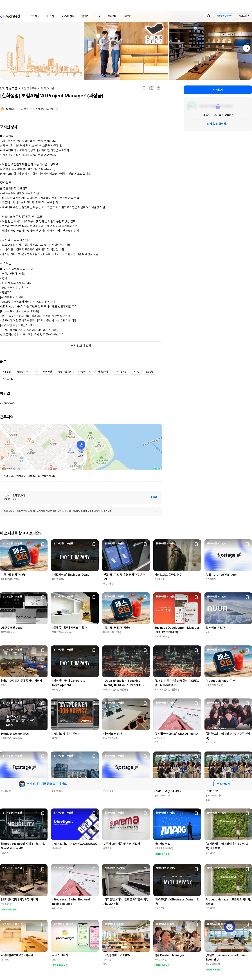Image resolution: width=252 pixels, height=980 pixels.
Task: Bookmark the 이커머스 담당자 card
Action: 145,703
